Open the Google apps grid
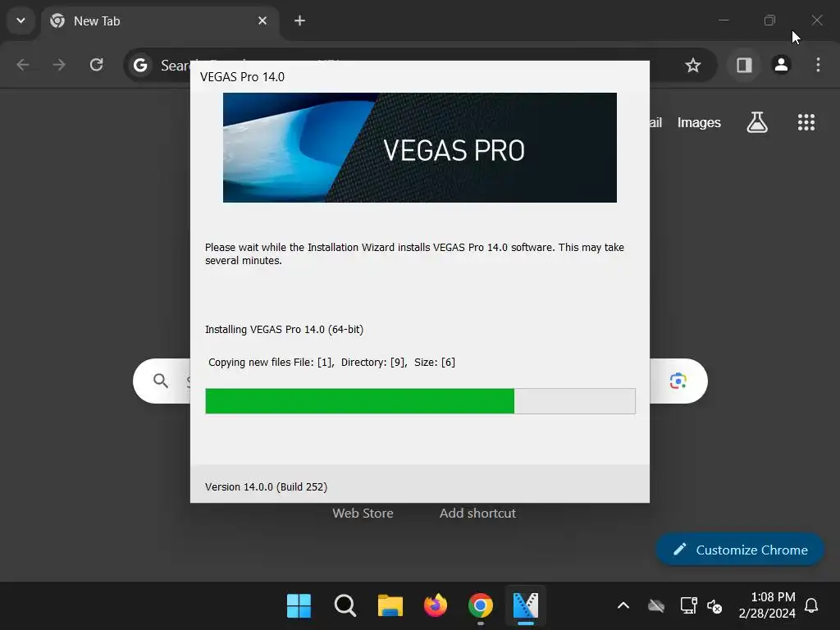Image resolution: width=840 pixels, height=630 pixels. point(806,122)
